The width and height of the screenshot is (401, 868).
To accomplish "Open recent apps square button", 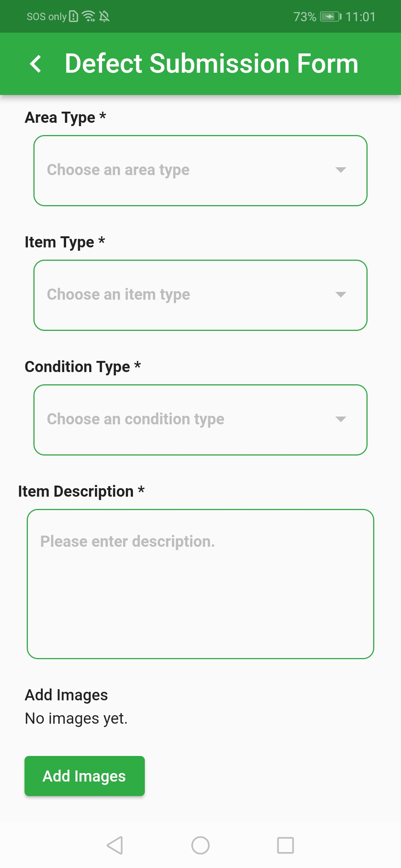I will 286,845.
